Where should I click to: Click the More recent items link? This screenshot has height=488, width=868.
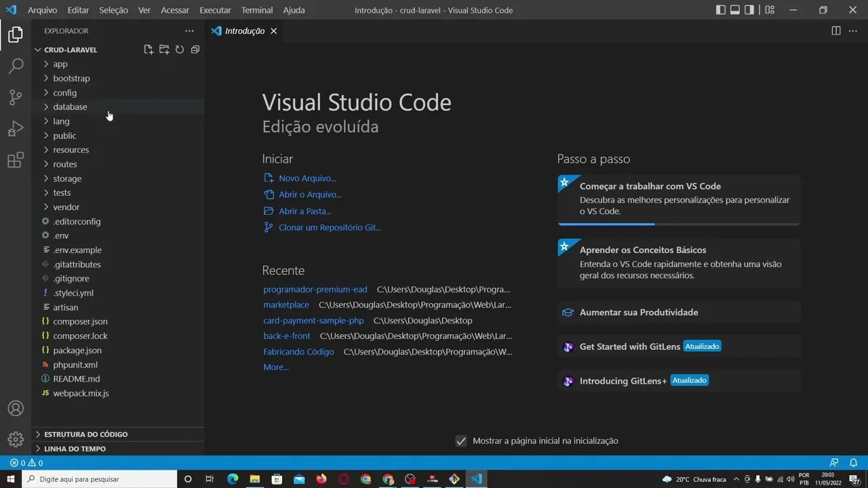coord(276,367)
